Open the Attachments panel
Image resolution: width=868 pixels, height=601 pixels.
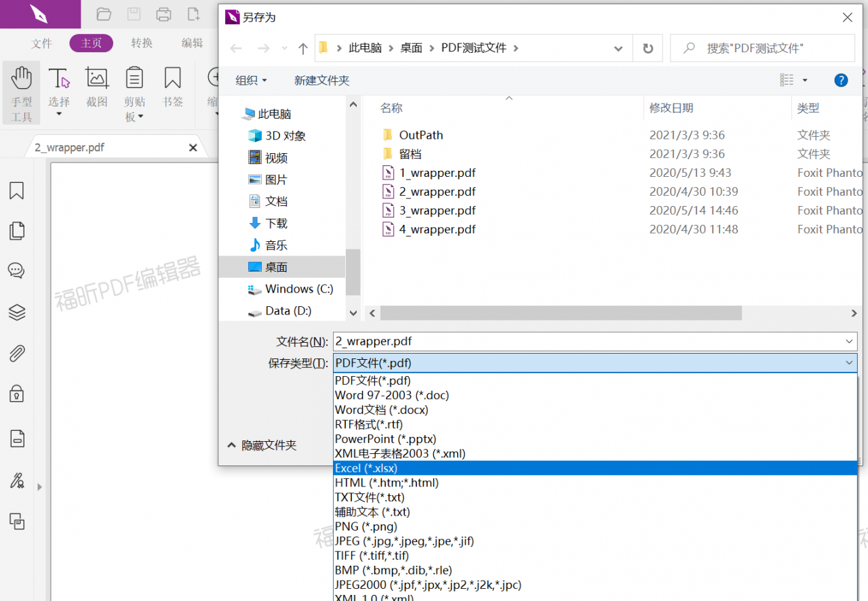coord(16,353)
